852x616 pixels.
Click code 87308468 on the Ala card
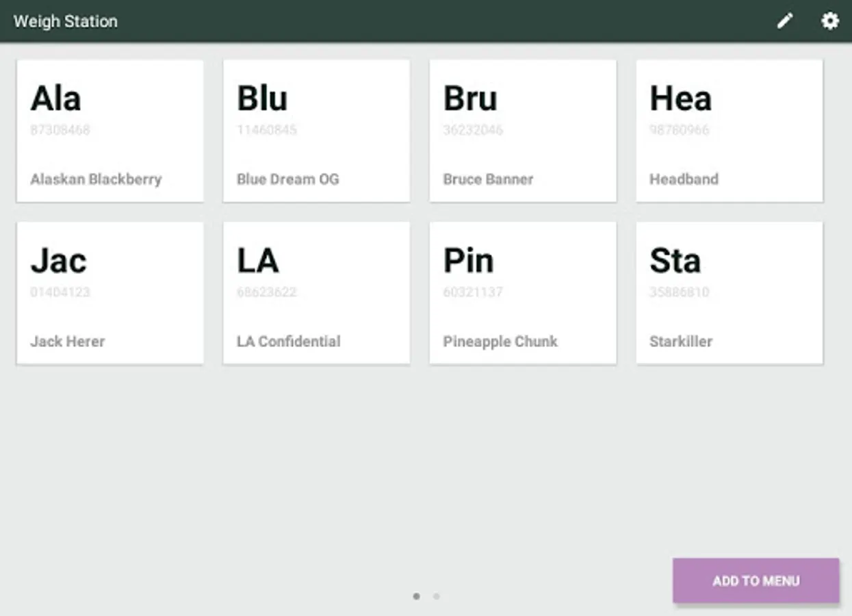point(60,130)
